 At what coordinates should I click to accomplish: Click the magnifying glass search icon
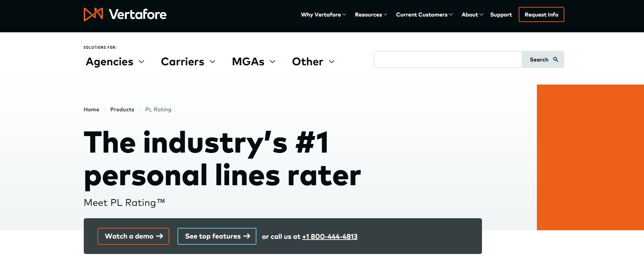(556, 59)
